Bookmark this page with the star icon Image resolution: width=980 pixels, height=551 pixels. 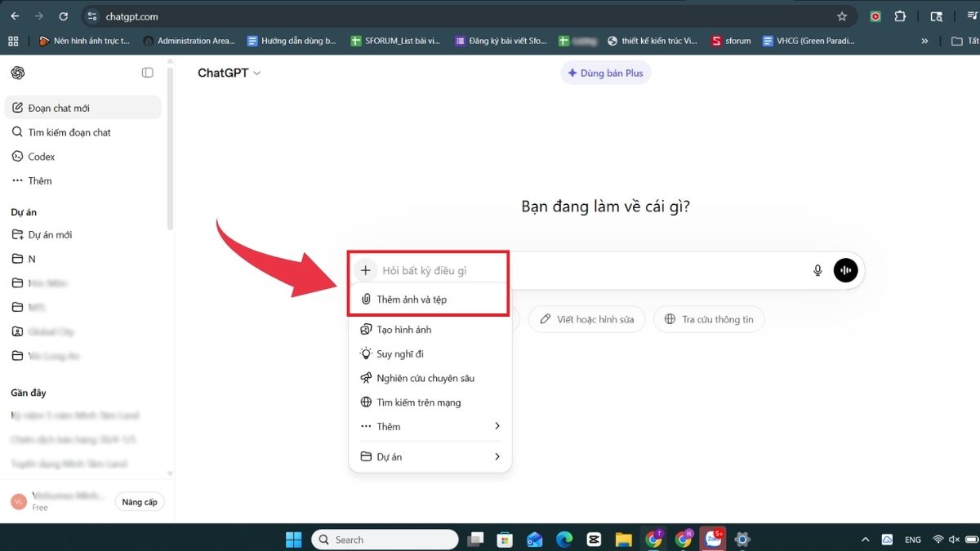click(x=842, y=16)
